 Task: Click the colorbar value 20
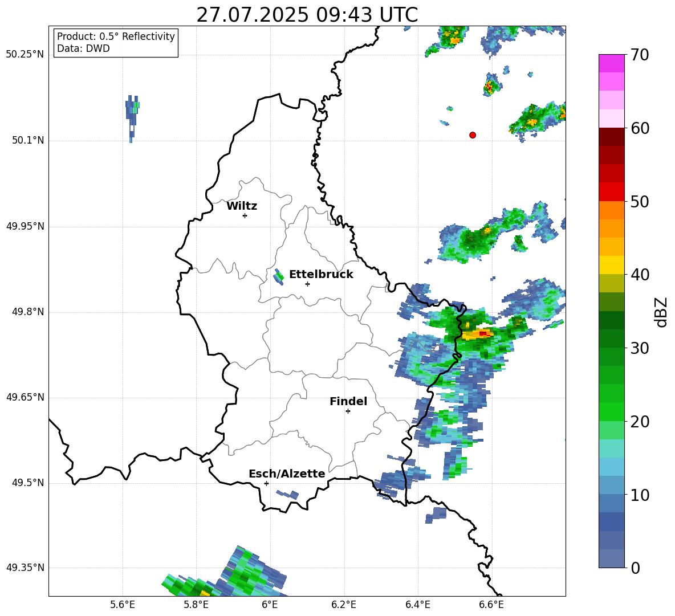pos(640,422)
